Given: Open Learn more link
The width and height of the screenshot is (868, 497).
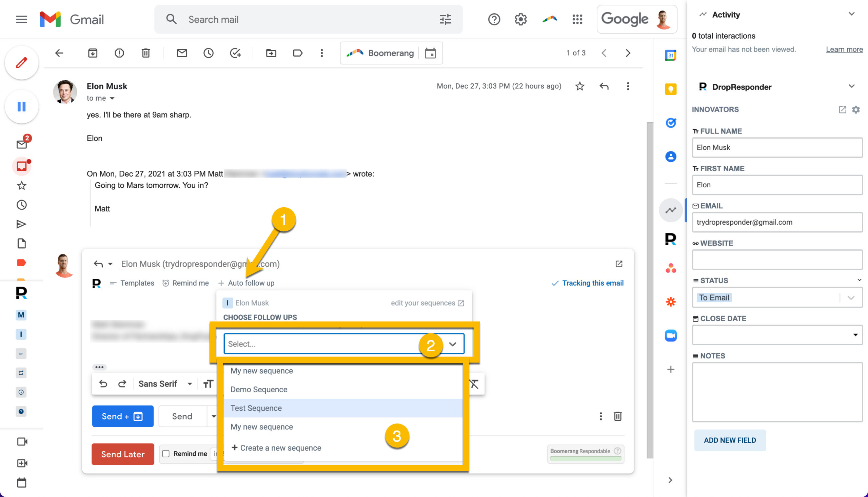Looking at the screenshot, I should click(844, 49).
